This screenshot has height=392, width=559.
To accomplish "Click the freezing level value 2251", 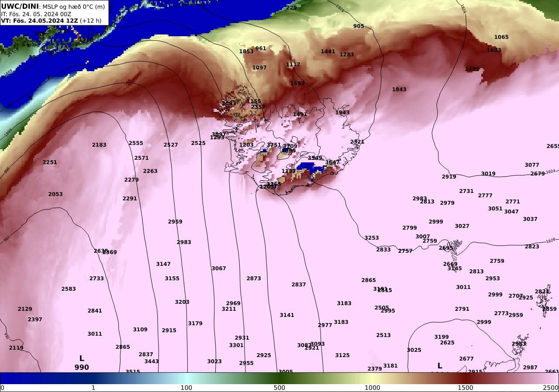I will click(50, 162).
